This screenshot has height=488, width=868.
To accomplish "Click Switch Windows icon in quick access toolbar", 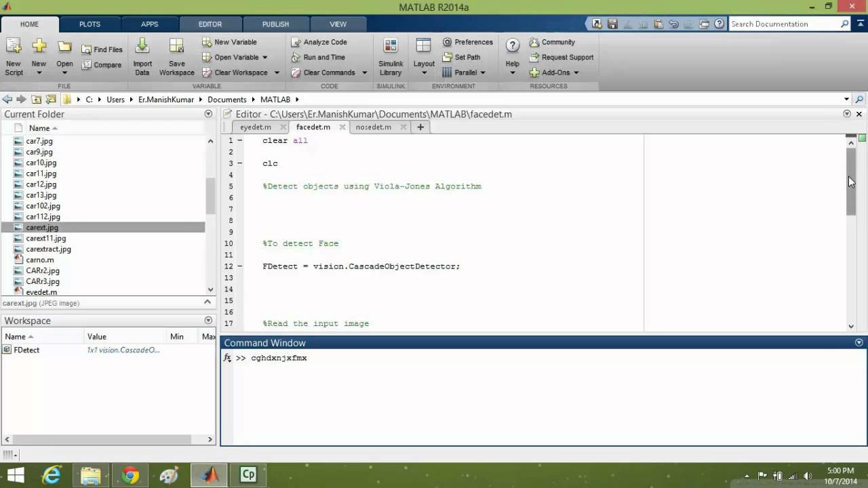I will pos(704,24).
